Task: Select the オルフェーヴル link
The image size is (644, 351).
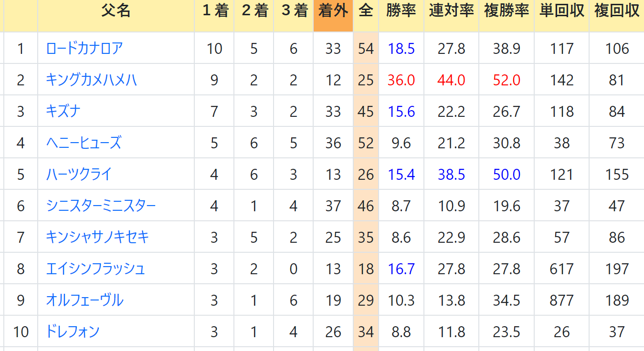Action: click(85, 300)
